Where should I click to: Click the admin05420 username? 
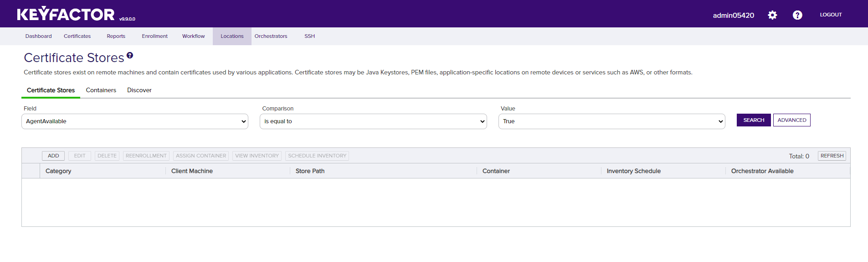pos(733,15)
